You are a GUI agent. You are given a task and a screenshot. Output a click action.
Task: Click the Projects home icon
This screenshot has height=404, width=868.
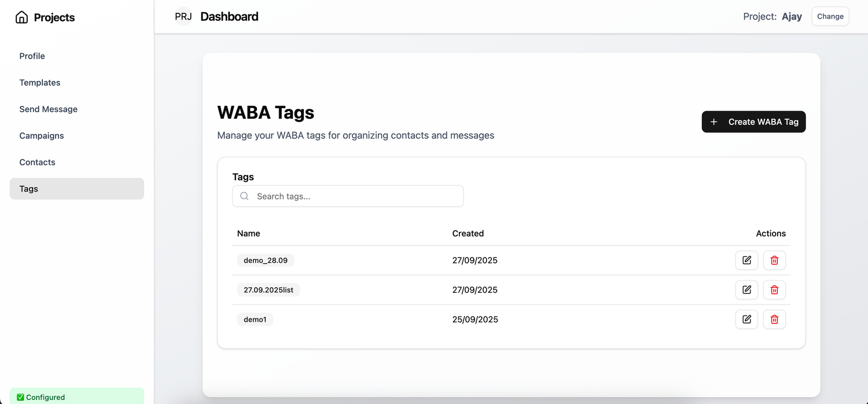pos(21,17)
